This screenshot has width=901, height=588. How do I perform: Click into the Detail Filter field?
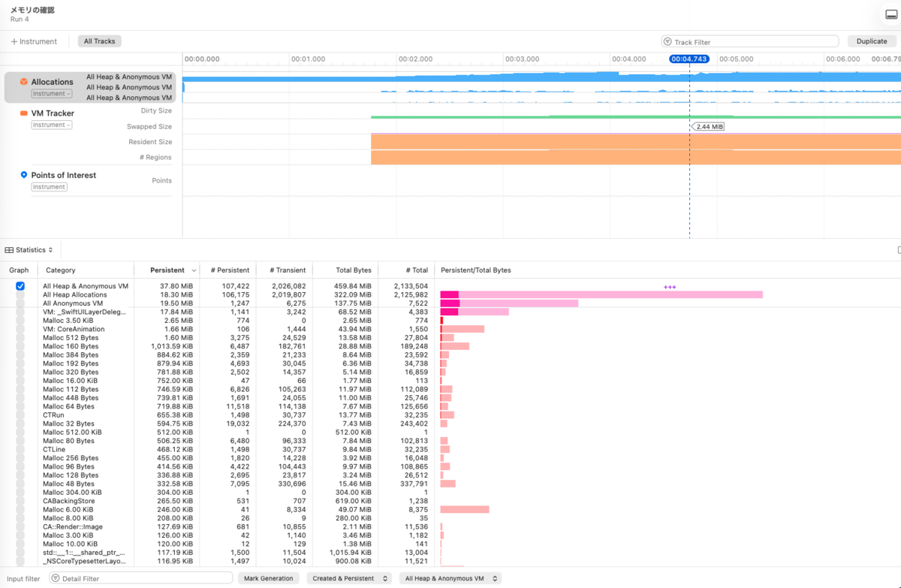[141, 578]
